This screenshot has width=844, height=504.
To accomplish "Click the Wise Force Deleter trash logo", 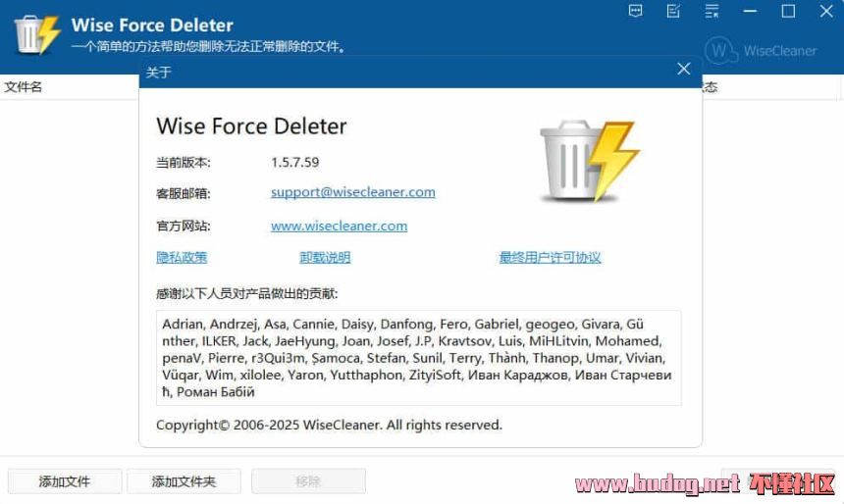I will tap(36, 35).
